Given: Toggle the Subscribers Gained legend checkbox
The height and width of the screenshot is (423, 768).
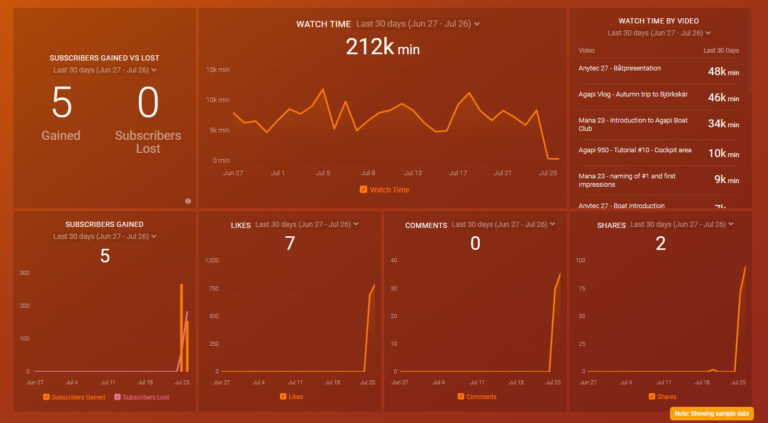Looking at the screenshot, I should click(x=46, y=397).
